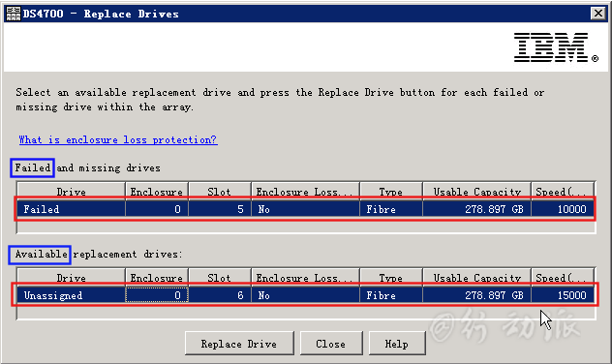Click 'No' enclosure loss in unassigned row
The height and width of the screenshot is (364, 612).
305,295
